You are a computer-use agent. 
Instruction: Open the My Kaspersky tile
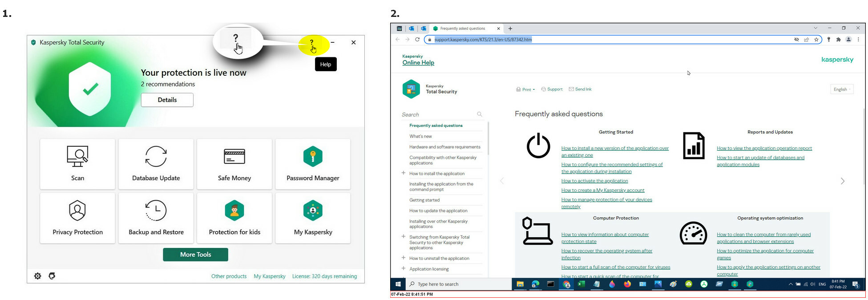(313, 218)
